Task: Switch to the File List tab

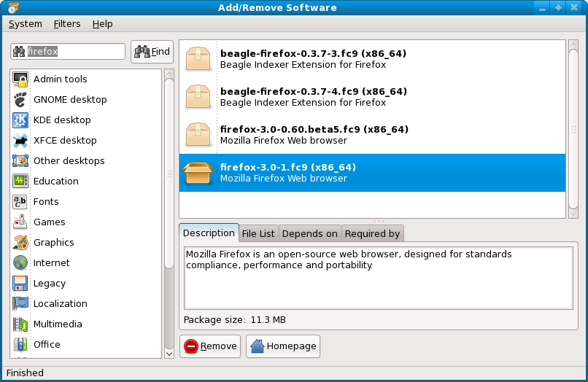Action: (x=258, y=234)
